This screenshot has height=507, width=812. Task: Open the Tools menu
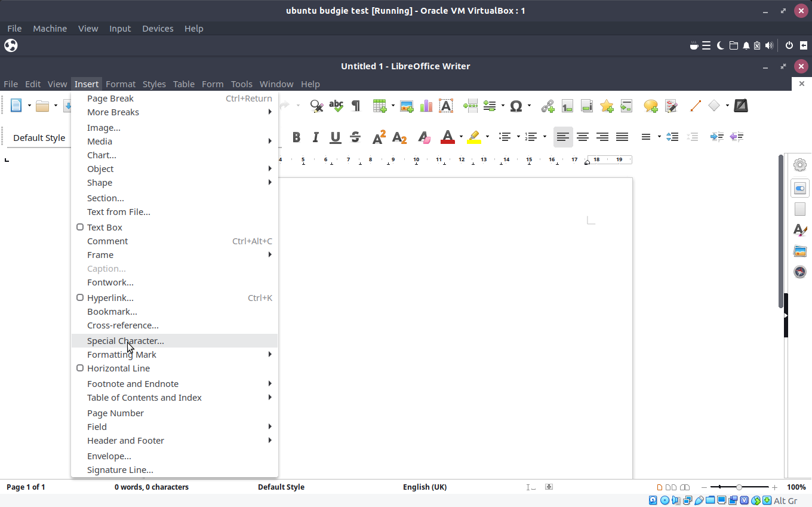click(x=242, y=84)
